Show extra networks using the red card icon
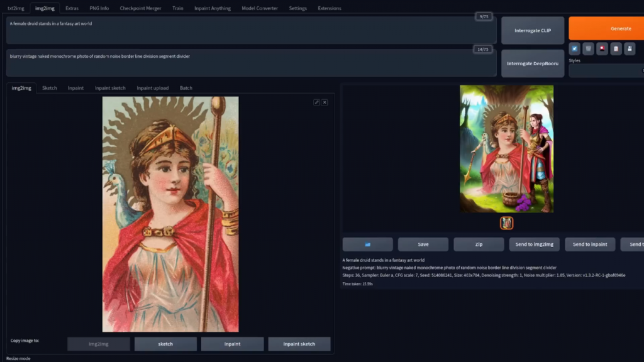Screen dimensions: 644x362 click(602, 48)
